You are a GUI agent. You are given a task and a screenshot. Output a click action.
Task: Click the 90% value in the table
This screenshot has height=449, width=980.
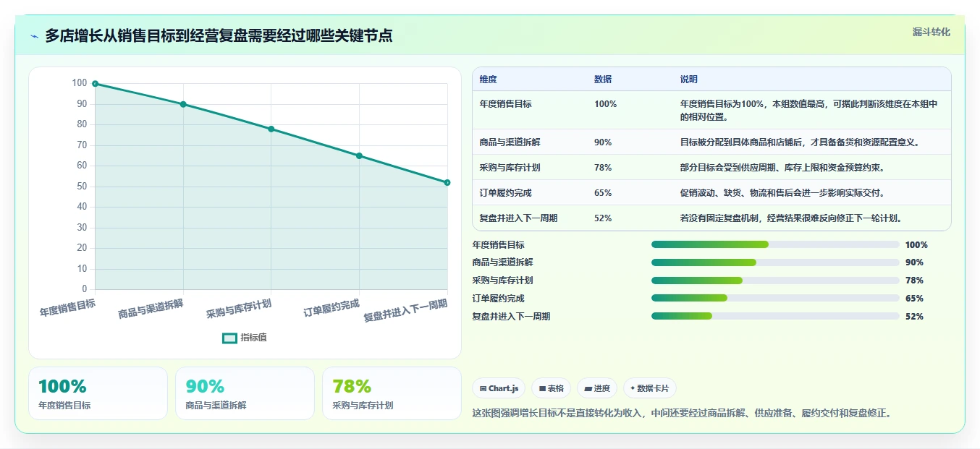tap(603, 142)
